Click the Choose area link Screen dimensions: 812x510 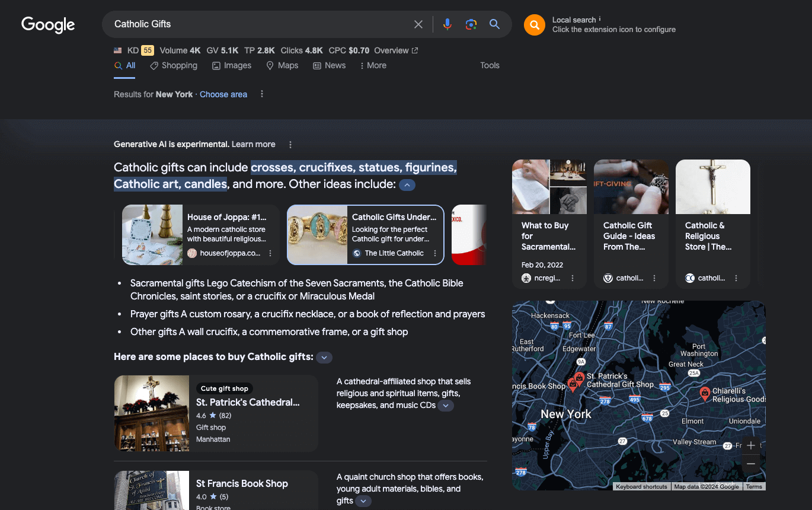pos(223,94)
